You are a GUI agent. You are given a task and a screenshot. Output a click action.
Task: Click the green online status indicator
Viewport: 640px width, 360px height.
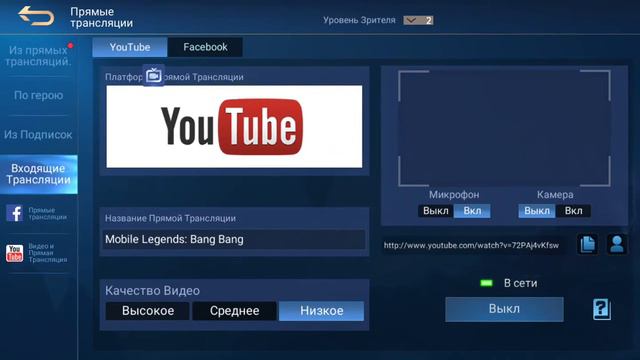pos(487,283)
